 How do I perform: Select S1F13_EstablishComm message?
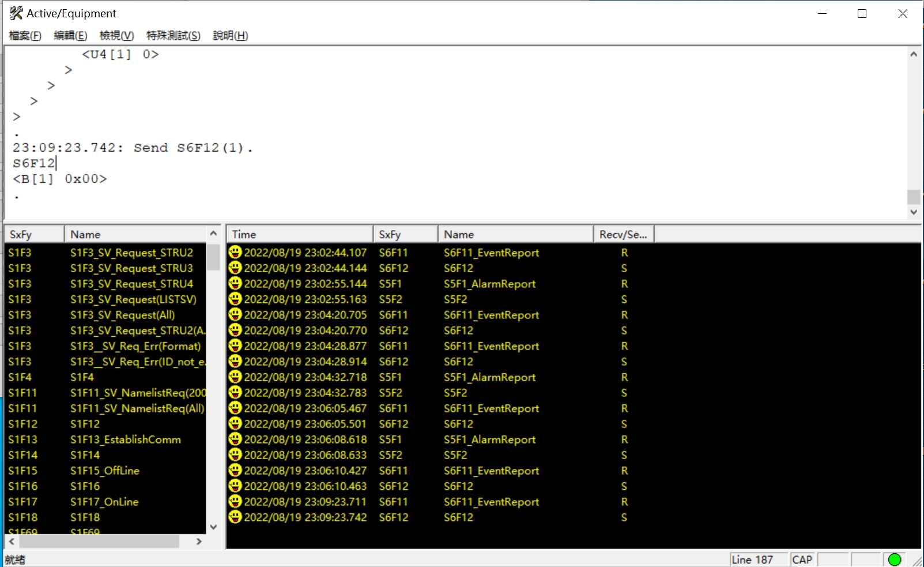tap(105, 439)
